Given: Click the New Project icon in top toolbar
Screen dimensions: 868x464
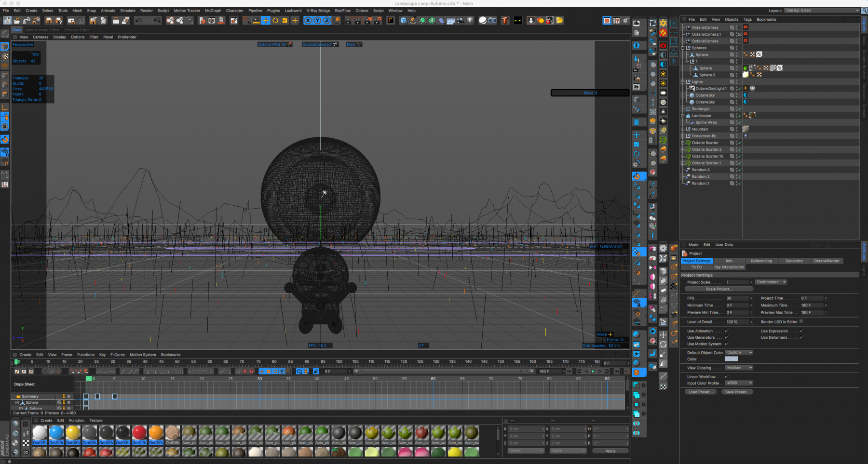Looking at the screenshot, I should click(7, 20).
